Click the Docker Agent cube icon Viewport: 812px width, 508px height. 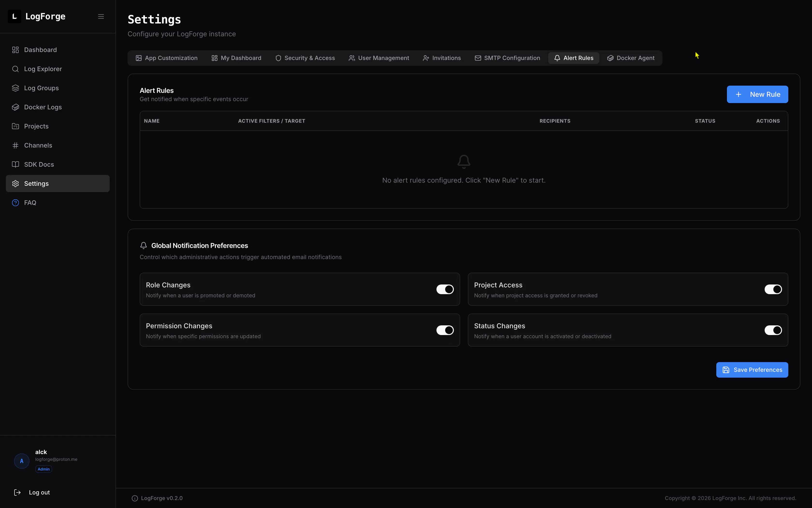pos(610,58)
